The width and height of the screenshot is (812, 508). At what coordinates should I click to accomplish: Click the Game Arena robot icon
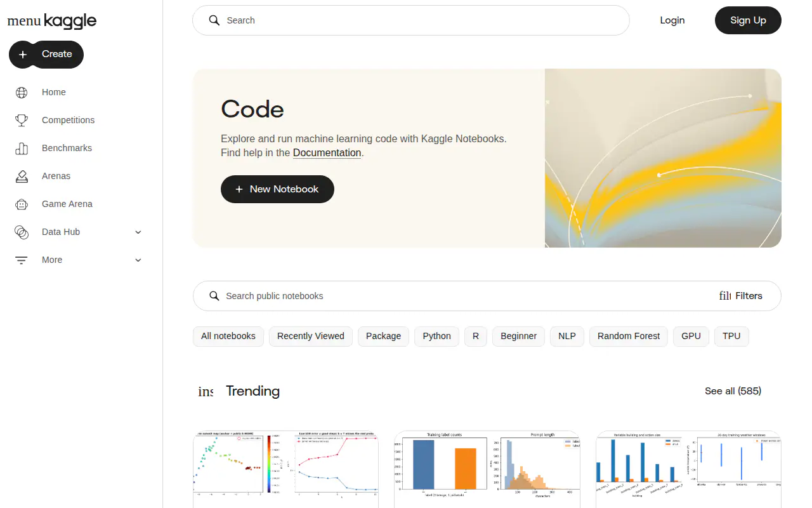tap(22, 204)
